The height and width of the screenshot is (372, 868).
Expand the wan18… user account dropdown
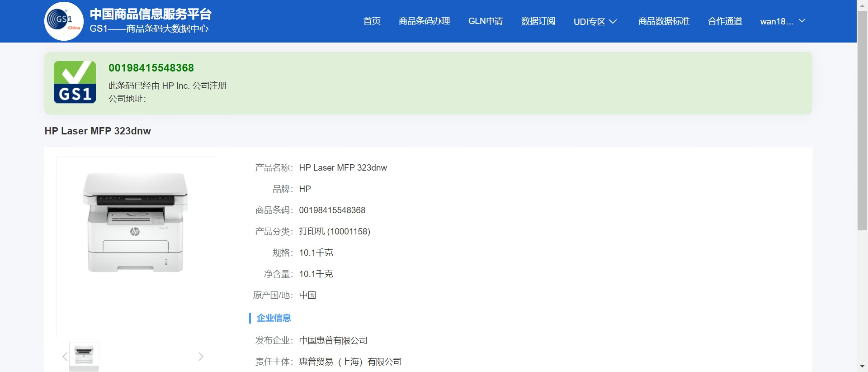pyautogui.click(x=783, y=21)
